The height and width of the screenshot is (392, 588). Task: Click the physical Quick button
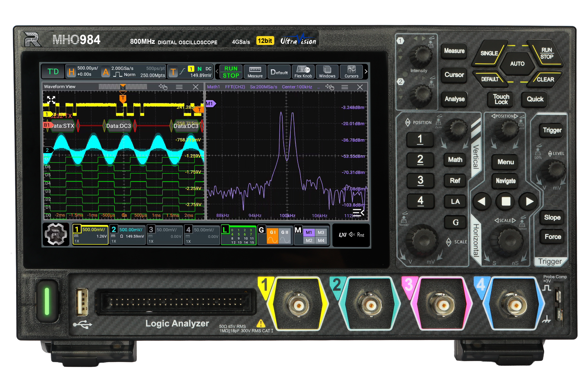[535, 99]
